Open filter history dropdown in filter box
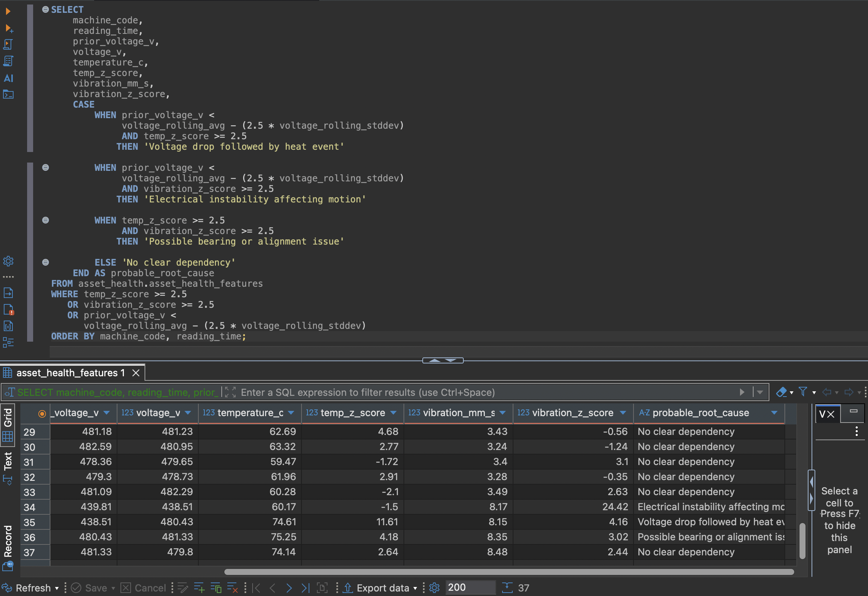This screenshot has height=596, width=868. [x=760, y=392]
